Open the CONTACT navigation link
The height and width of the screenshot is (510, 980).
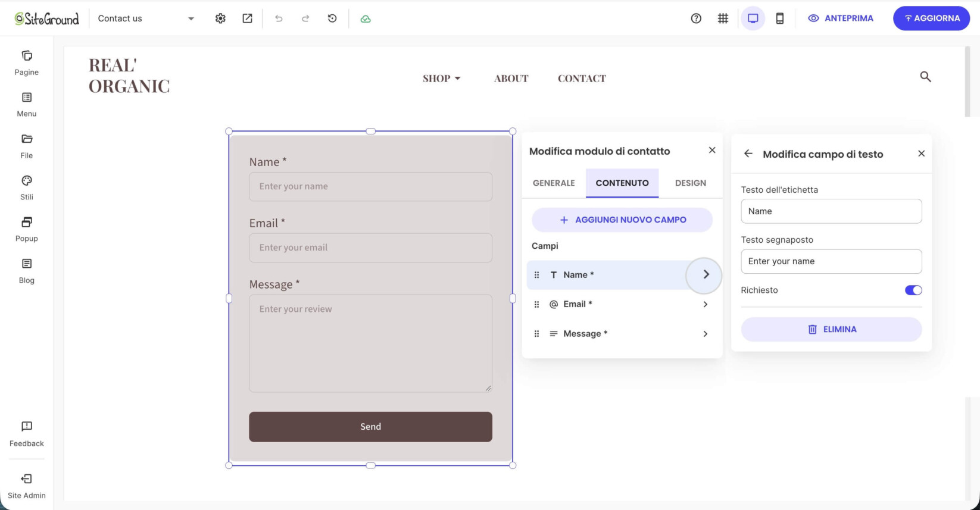coord(582,79)
